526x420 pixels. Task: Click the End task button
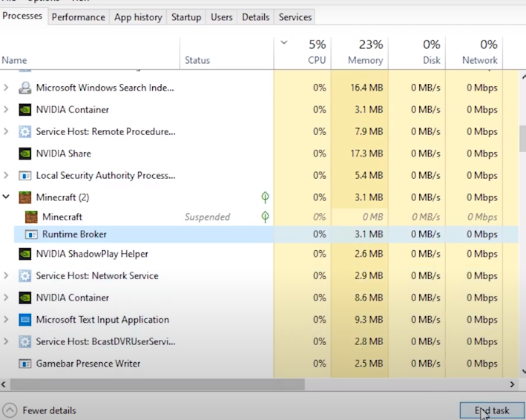[x=492, y=410]
